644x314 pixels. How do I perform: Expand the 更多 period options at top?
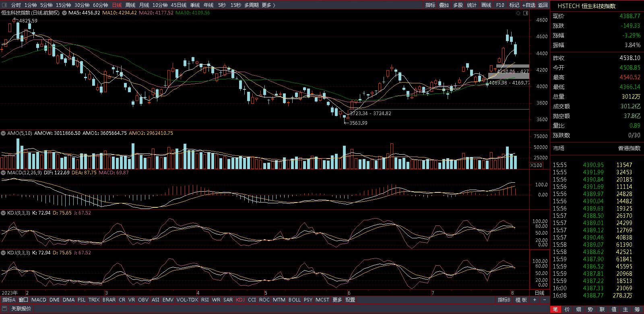[268, 5]
